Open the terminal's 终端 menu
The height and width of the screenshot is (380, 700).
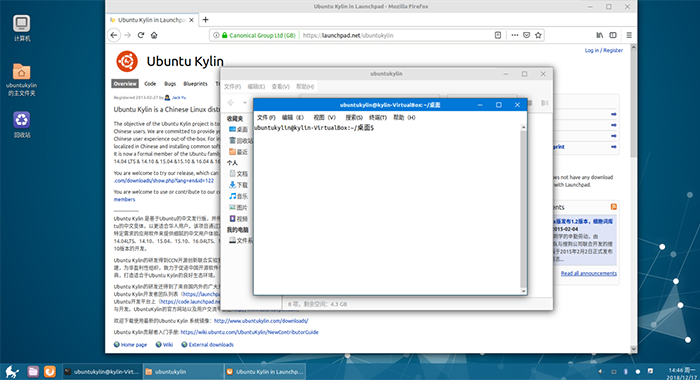click(378, 117)
